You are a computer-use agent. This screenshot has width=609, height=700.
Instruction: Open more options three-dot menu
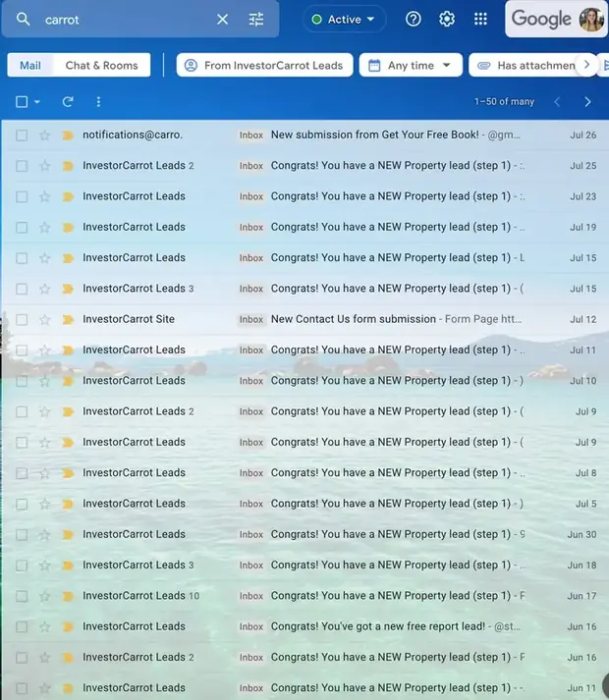(x=98, y=102)
